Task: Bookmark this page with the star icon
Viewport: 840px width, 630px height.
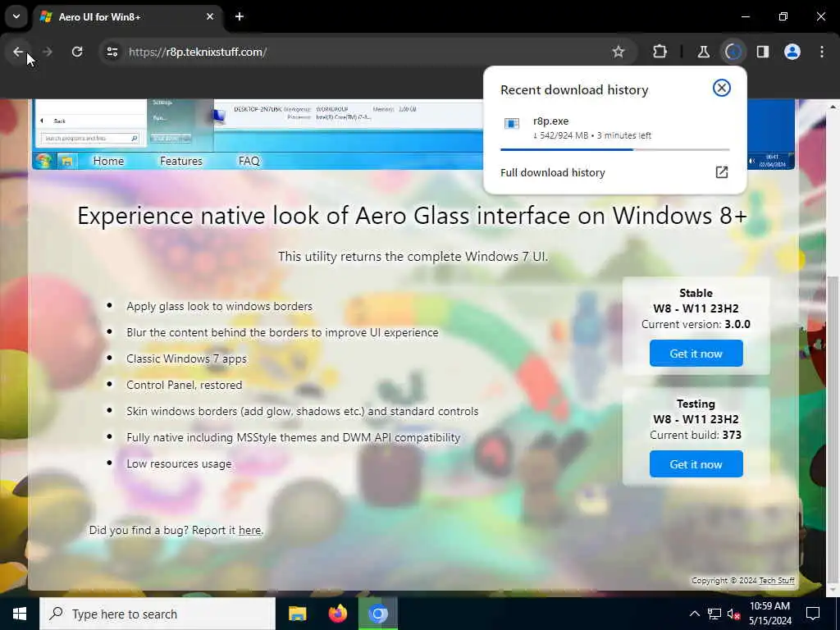Action: [x=619, y=52]
